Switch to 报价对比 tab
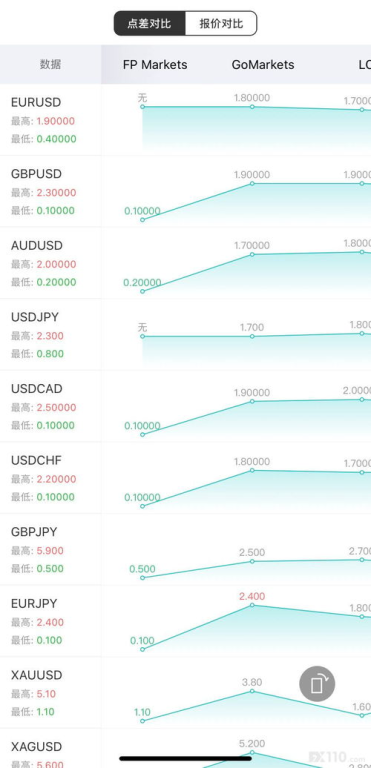The height and width of the screenshot is (768, 371). pyautogui.click(x=221, y=24)
